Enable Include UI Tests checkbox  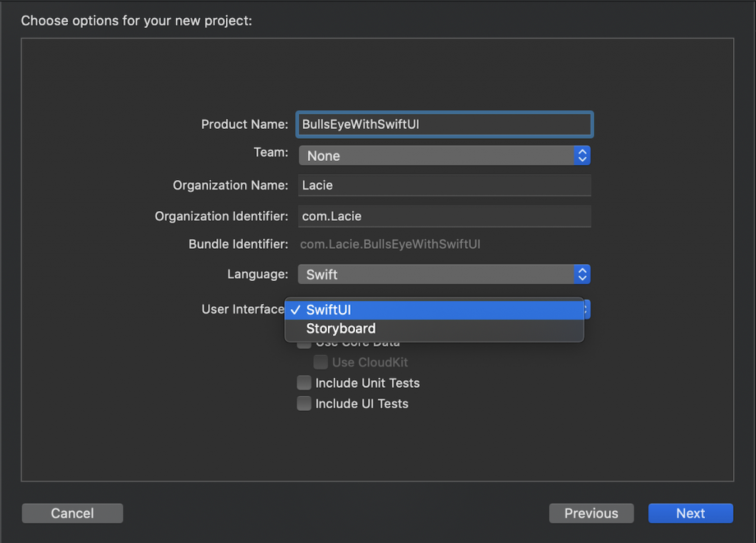point(304,404)
